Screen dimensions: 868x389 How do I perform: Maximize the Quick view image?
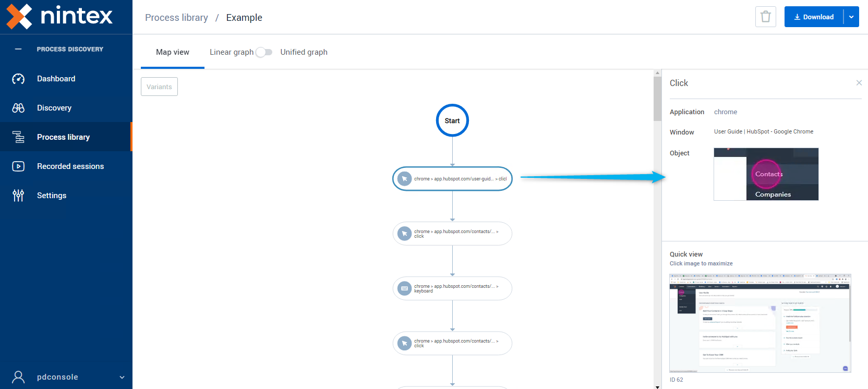[760, 323]
